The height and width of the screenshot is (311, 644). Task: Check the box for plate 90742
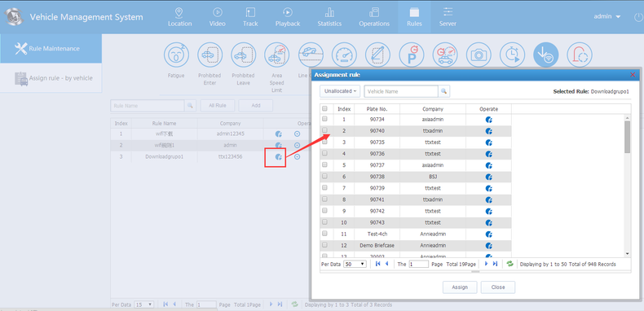pyautogui.click(x=325, y=211)
